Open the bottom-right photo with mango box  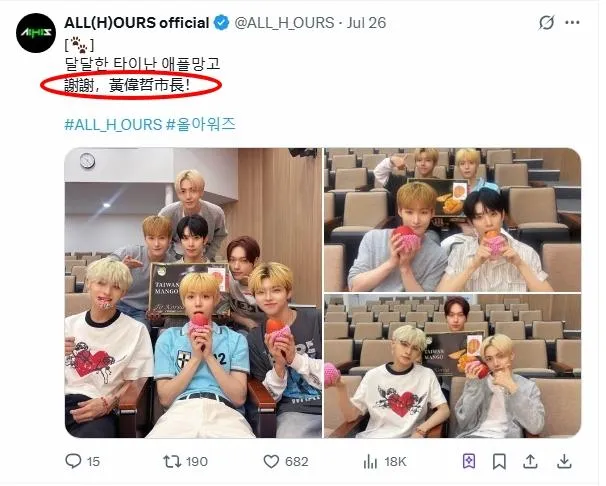[452, 366]
